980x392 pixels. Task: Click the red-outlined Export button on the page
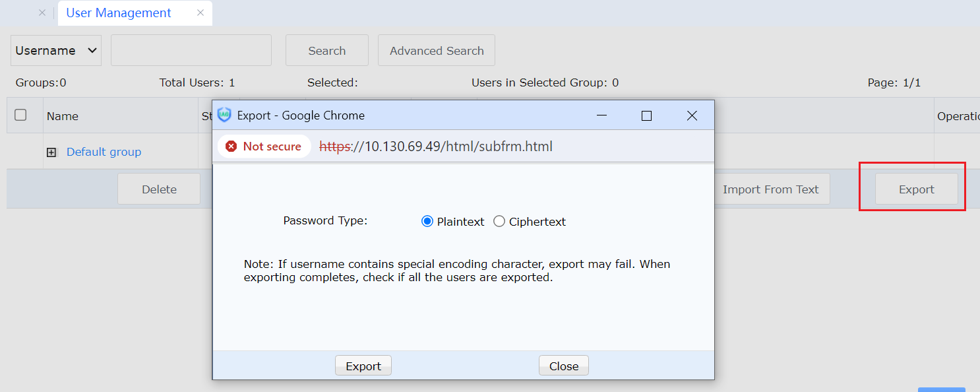(x=916, y=189)
